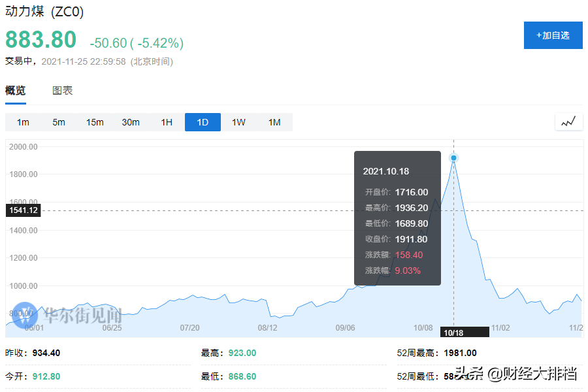Select the 1D timeframe
Screen dimensions: 588x392
pyautogui.click(x=203, y=122)
